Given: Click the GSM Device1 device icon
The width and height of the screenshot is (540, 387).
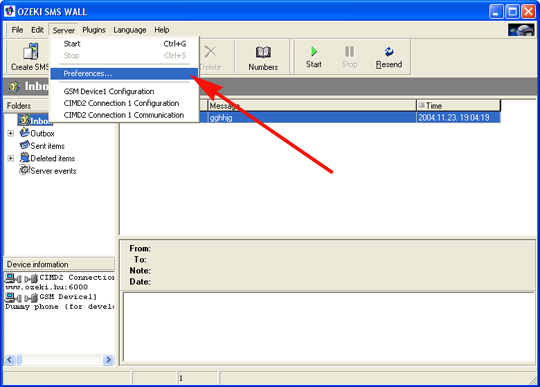Looking at the screenshot, I should (21, 297).
